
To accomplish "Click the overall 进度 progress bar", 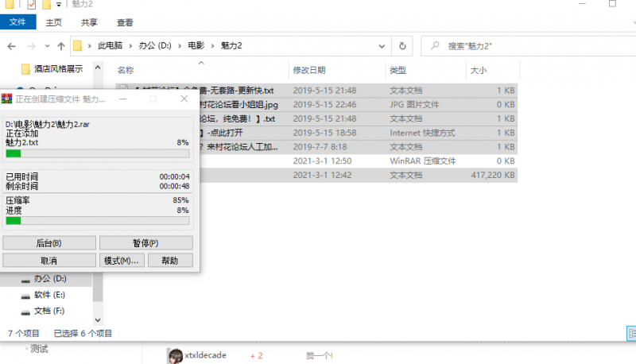I will coord(97,220).
